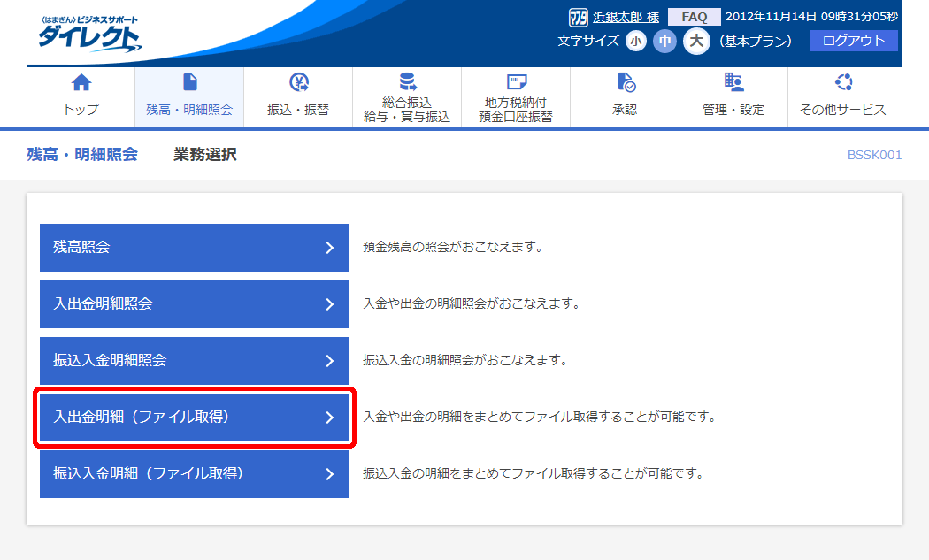Click the document icon above 残高・明細照会
Image resolution: width=929 pixels, height=560 pixels.
coord(189,83)
